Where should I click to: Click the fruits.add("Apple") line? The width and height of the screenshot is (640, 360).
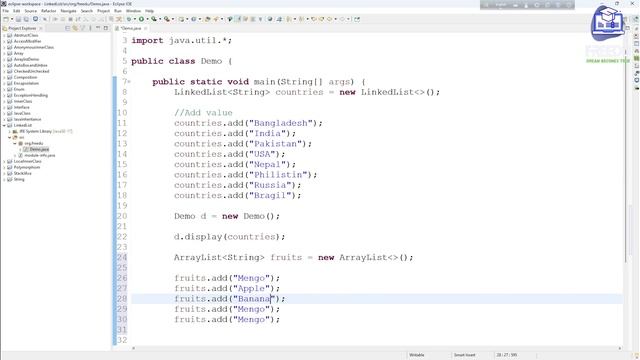pyautogui.click(x=227, y=289)
